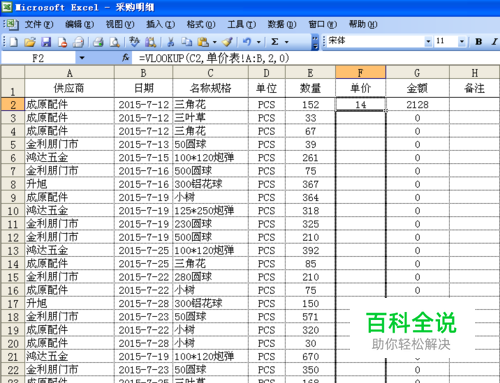Select column C header
Image resolution: width=500 pixels, height=383 pixels.
210,72
